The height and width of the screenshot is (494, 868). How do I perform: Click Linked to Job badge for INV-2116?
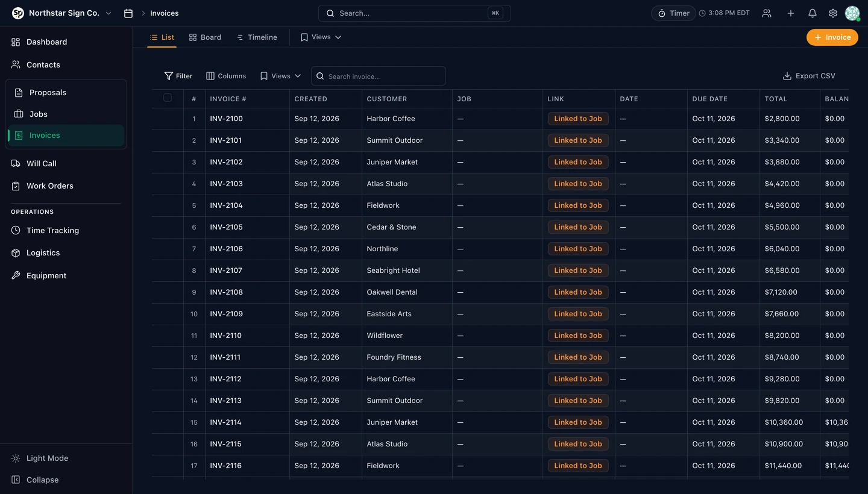578,466
